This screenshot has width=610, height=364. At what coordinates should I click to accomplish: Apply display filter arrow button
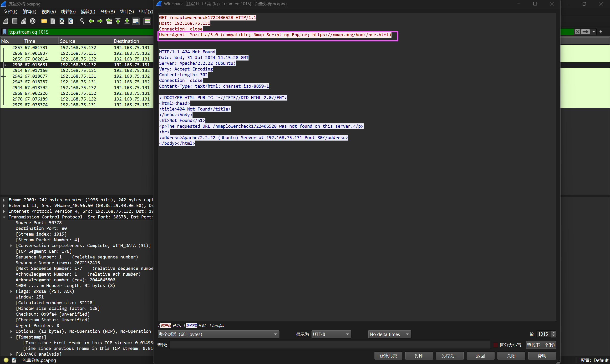click(x=585, y=32)
